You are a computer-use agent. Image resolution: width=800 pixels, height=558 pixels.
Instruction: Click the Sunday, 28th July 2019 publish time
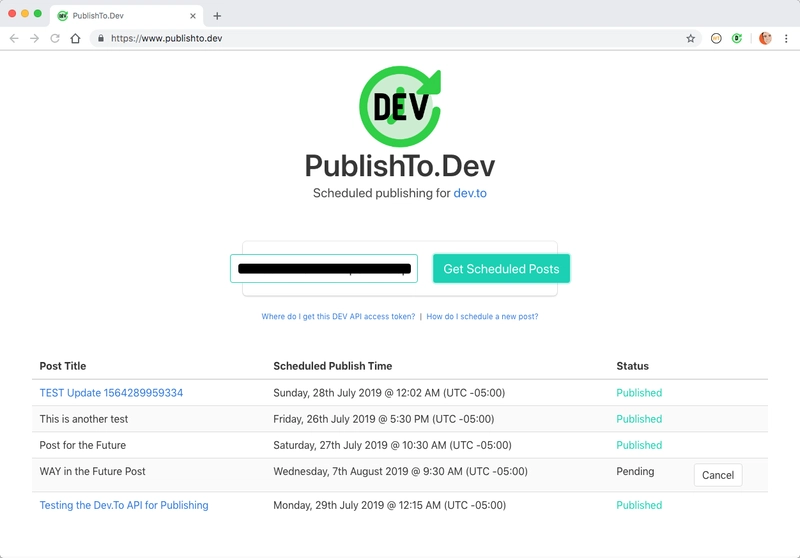(x=389, y=393)
